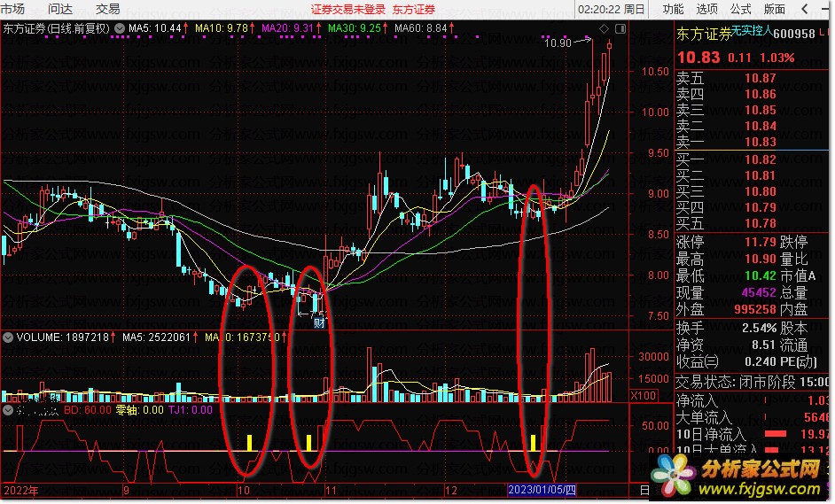Viewport: 835px width, 504px height.
Task: Click MA30: 9.25 legend label
Action: point(355,28)
